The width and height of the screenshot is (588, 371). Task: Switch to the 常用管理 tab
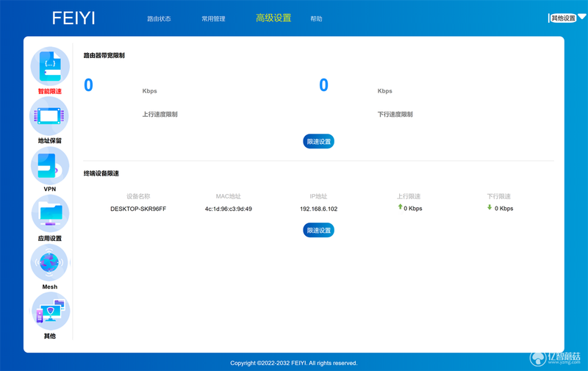coord(213,19)
